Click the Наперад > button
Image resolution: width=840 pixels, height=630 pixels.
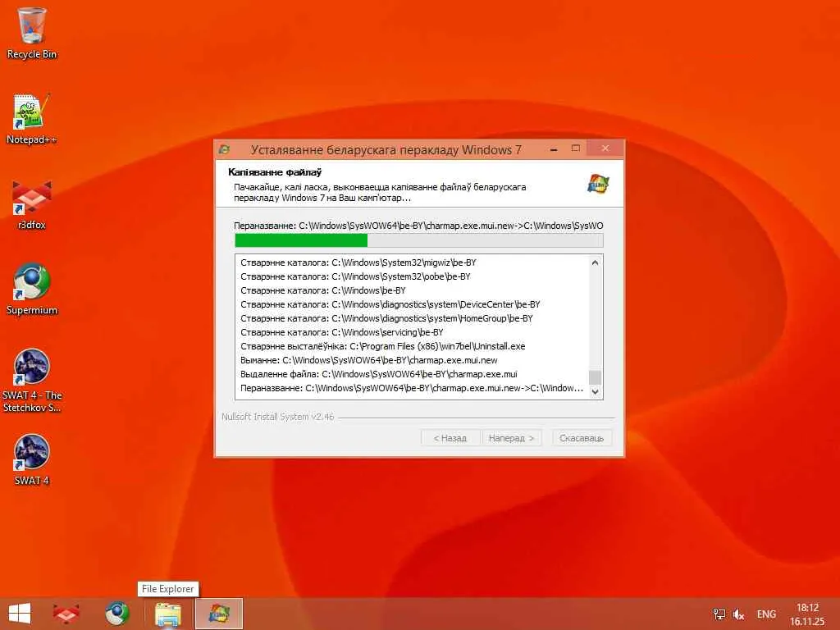pos(511,438)
